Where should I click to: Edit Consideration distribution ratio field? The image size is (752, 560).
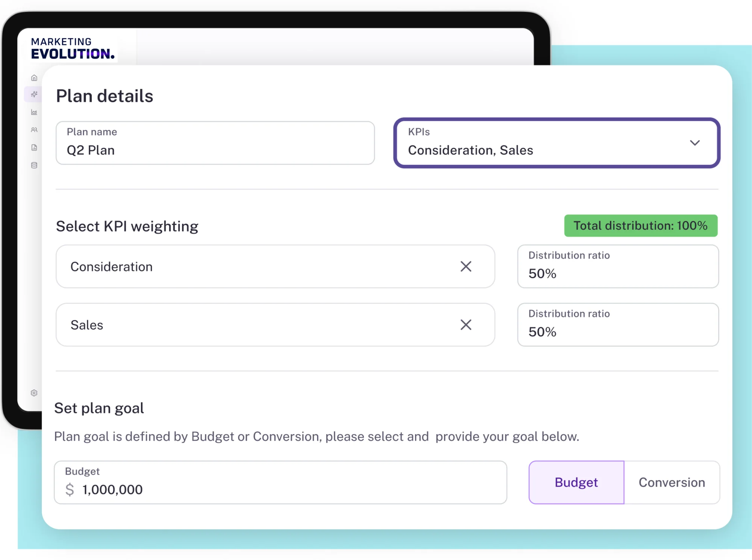pos(617,267)
